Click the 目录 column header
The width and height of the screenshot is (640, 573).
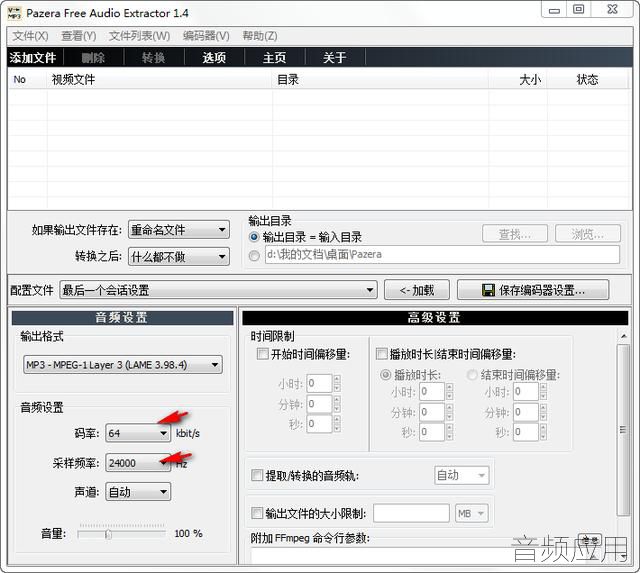pos(380,80)
